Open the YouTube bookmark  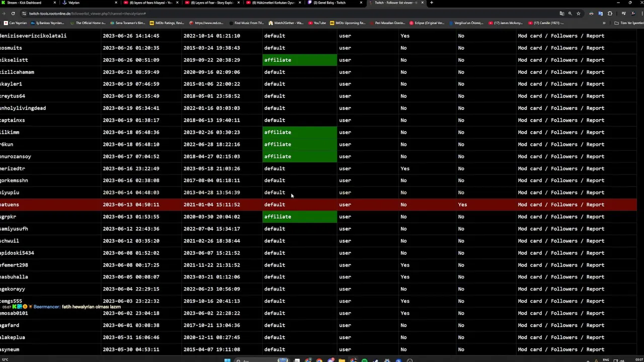point(317,23)
